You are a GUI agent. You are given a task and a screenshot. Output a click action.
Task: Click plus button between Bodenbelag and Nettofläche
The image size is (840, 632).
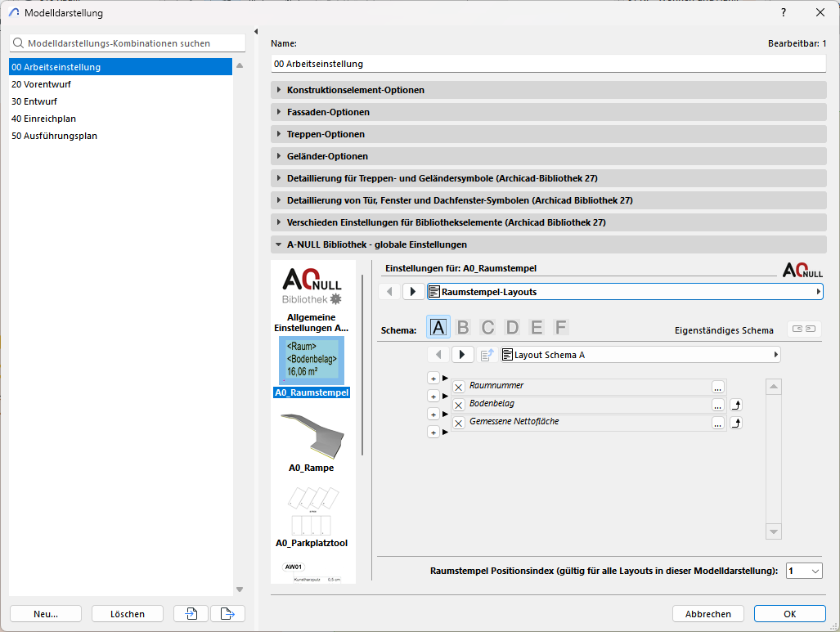433,414
